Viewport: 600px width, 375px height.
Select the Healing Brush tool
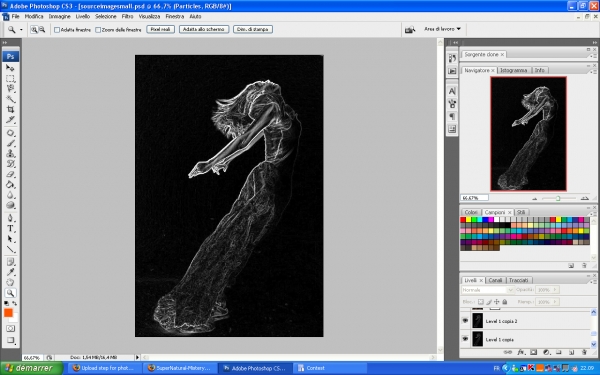tap(10, 133)
